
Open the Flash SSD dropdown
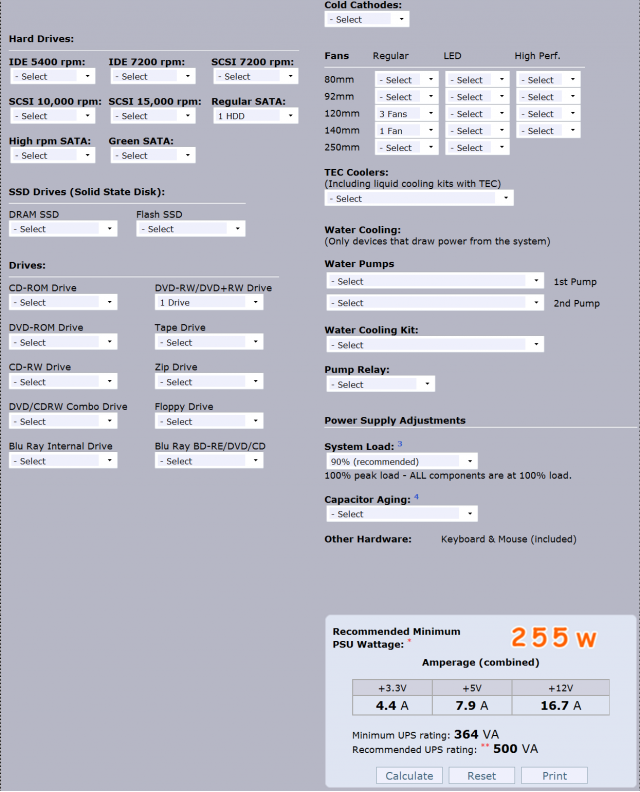click(191, 229)
